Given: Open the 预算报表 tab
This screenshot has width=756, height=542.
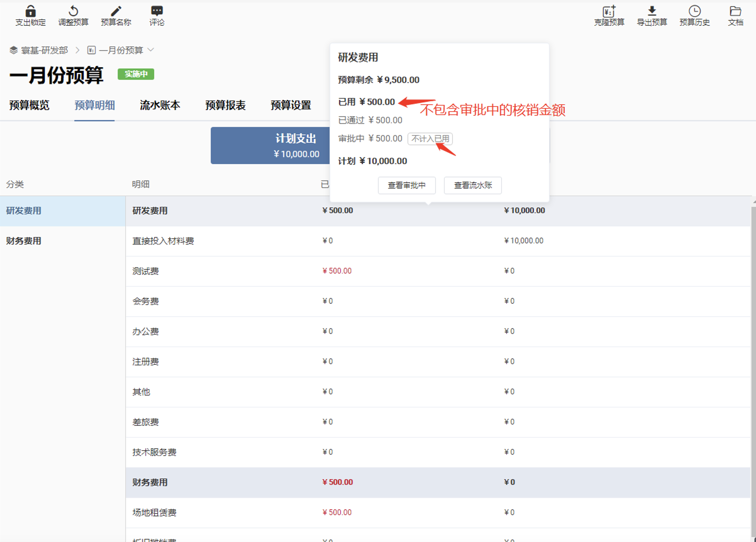Looking at the screenshot, I should pos(225,106).
